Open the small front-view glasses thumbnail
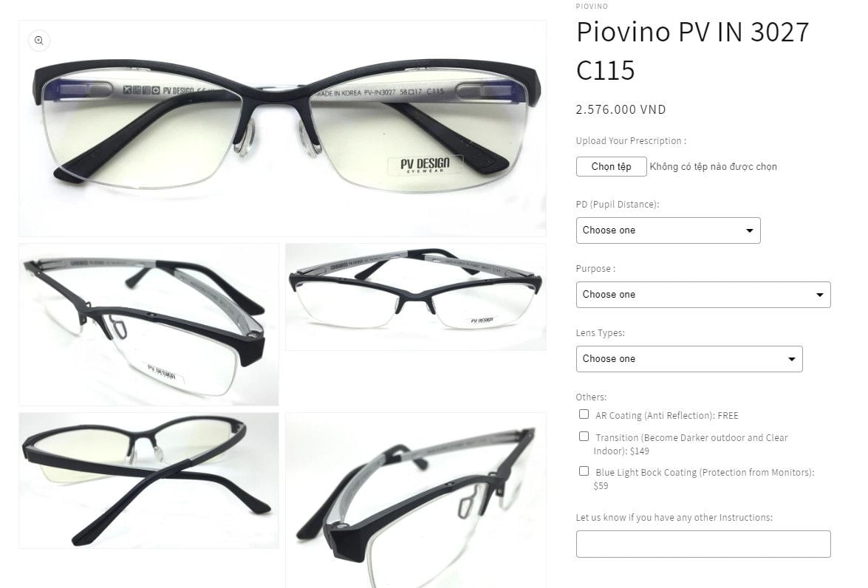This screenshot has height=588, width=868. click(416, 297)
